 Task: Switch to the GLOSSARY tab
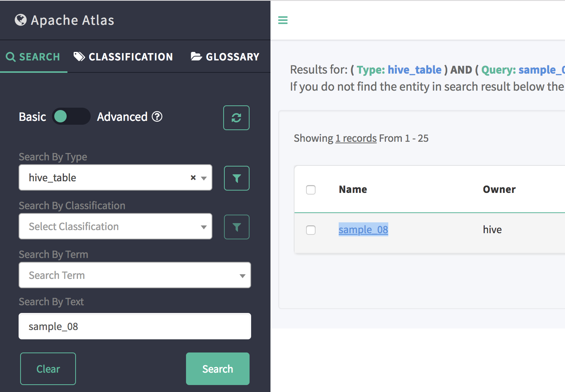click(x=225, y=57)
